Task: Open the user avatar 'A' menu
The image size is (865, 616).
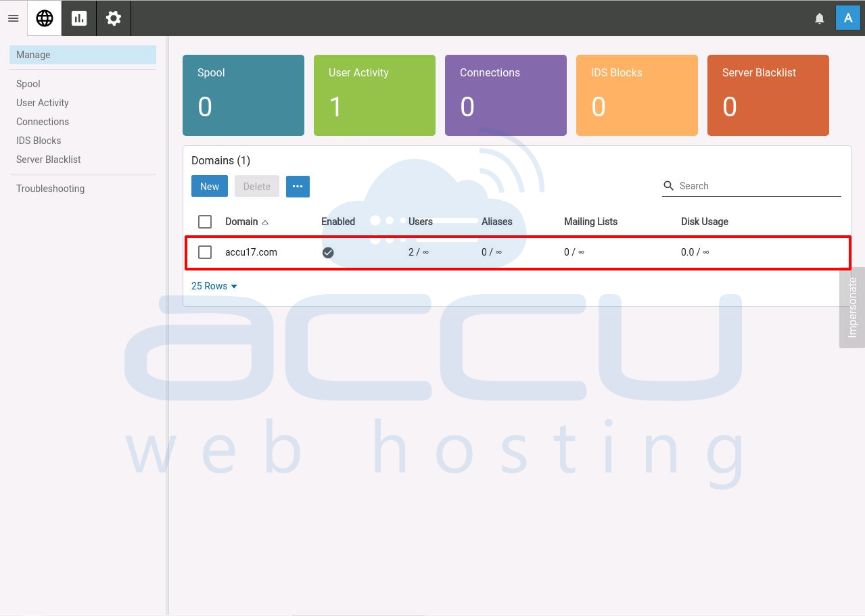Action: 848,18
